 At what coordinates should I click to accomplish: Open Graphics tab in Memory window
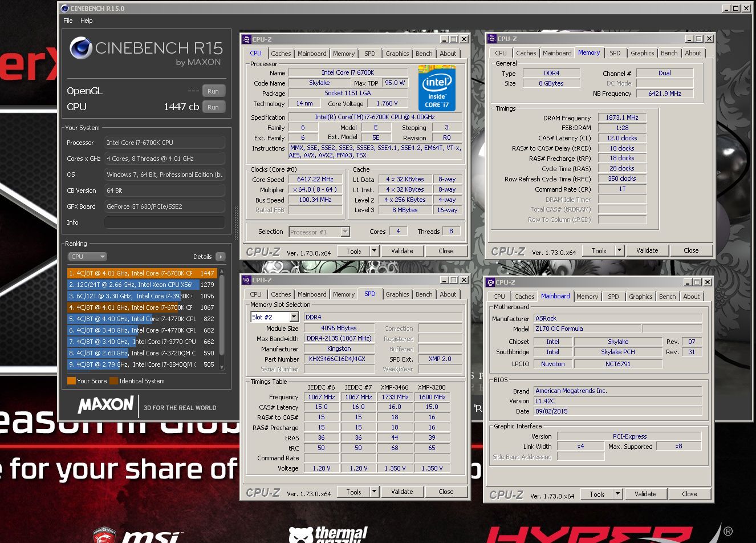[642, 53]
